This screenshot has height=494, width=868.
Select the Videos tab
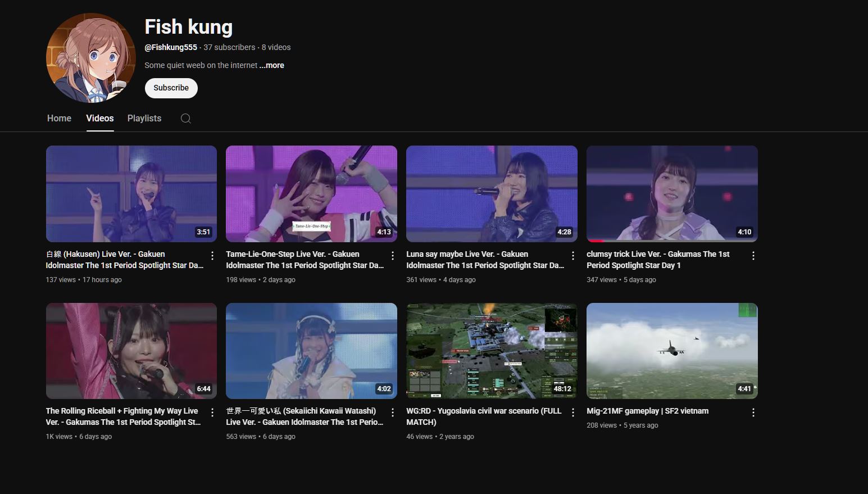pos(100,118)
